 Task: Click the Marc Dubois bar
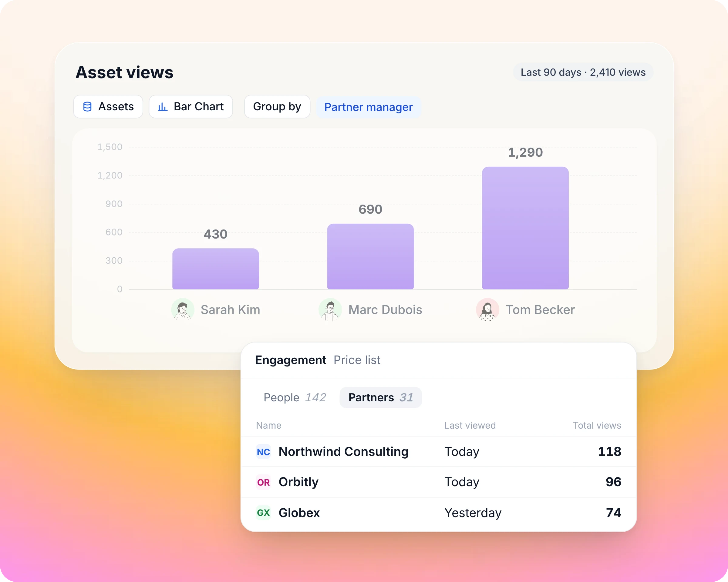pyautogui.click(x=370, y=256)
